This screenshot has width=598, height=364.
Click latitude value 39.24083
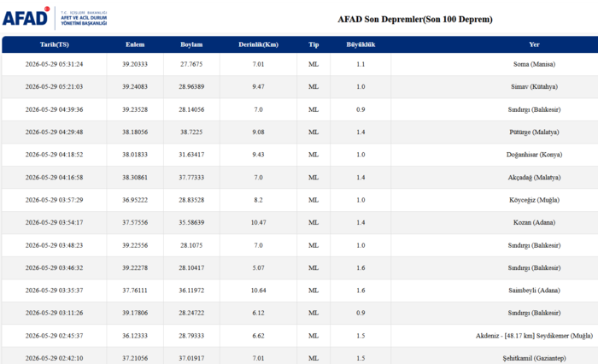135,86
